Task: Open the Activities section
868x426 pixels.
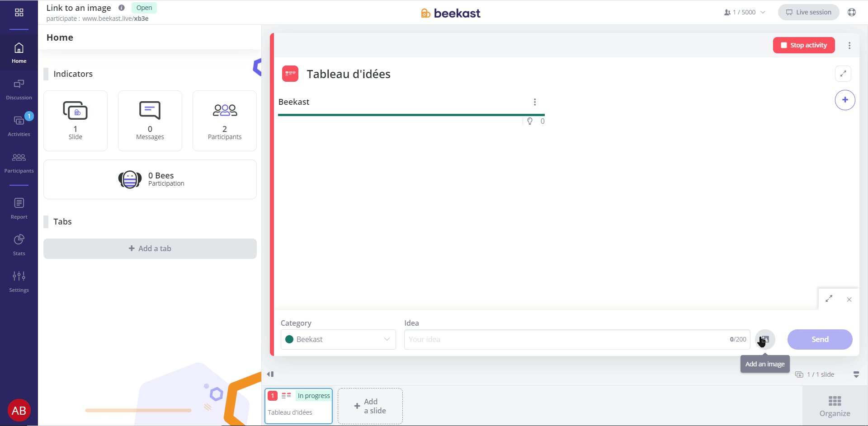Action: coord(19,126)
